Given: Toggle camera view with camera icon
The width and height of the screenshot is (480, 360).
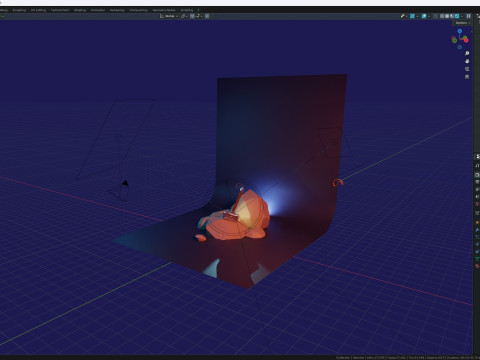Looking at the screenshot, I should 467,69.
